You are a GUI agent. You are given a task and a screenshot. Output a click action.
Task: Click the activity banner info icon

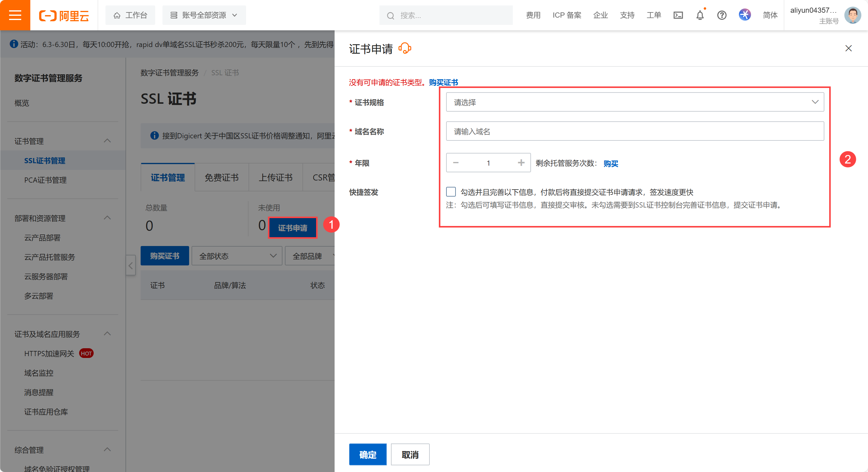(x=14, y=44)
